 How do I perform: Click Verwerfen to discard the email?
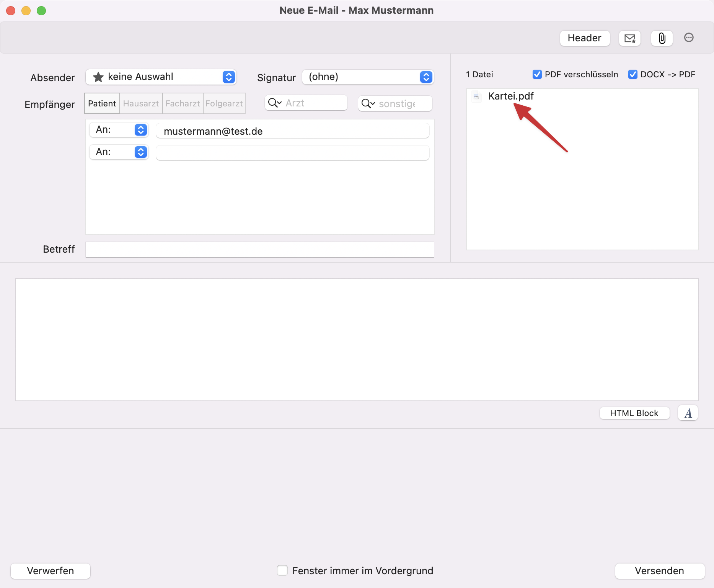[51, 571]
